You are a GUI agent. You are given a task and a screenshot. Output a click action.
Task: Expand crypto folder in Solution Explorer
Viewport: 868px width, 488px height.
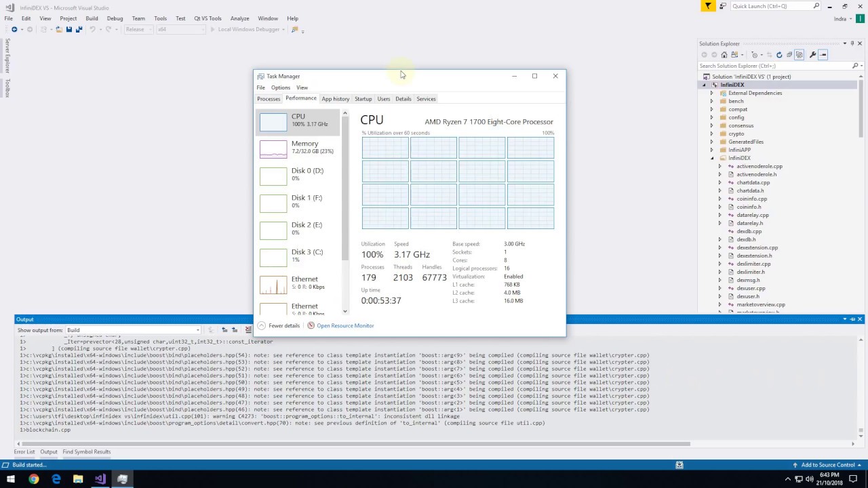tap(711, 134)
